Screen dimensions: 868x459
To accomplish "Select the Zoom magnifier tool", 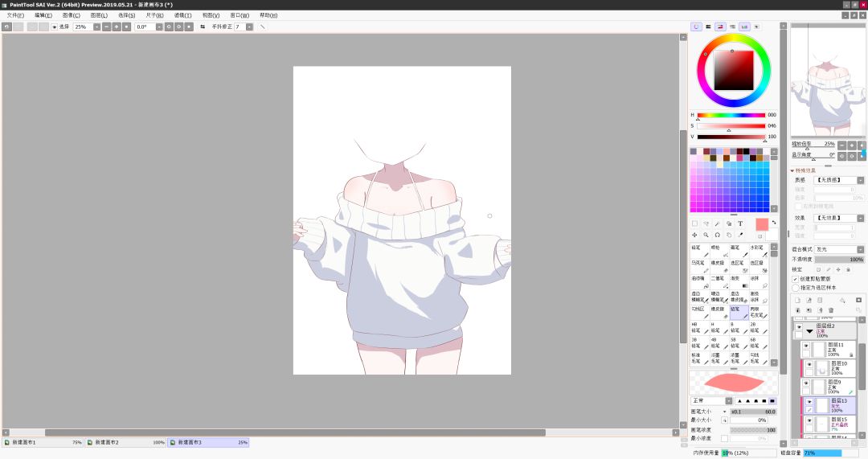I will 706,235.
